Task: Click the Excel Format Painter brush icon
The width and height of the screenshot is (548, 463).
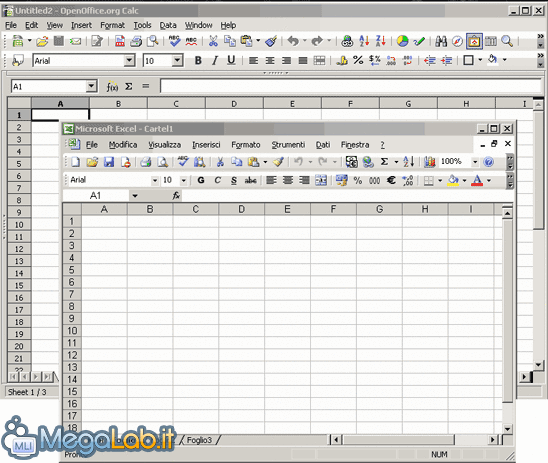Action: [279, 162]
